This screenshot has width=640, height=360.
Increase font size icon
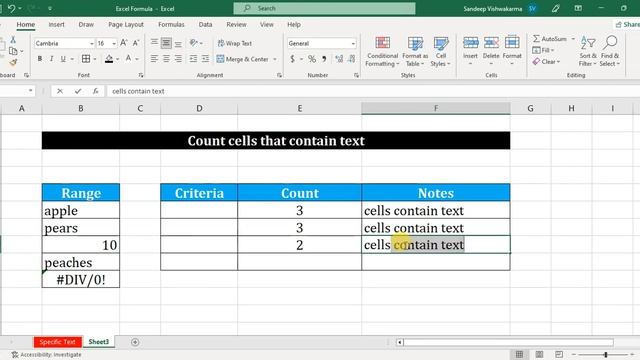pos(124,43)
